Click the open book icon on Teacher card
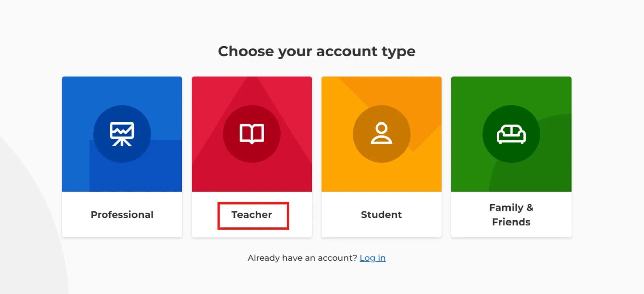Viewport: 644px width, 294px height. coord(252,134)
